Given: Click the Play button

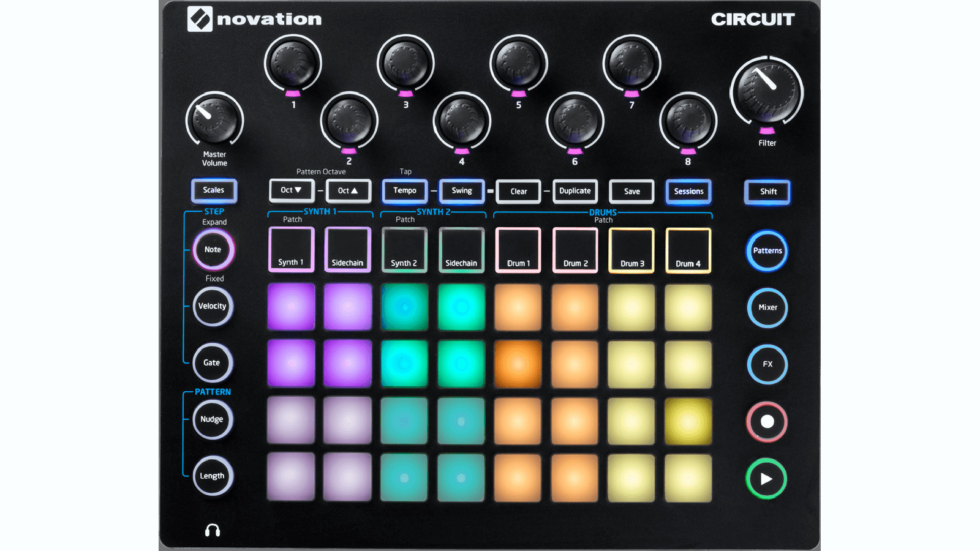Looking at the screenshot, I should pos(766,479).
